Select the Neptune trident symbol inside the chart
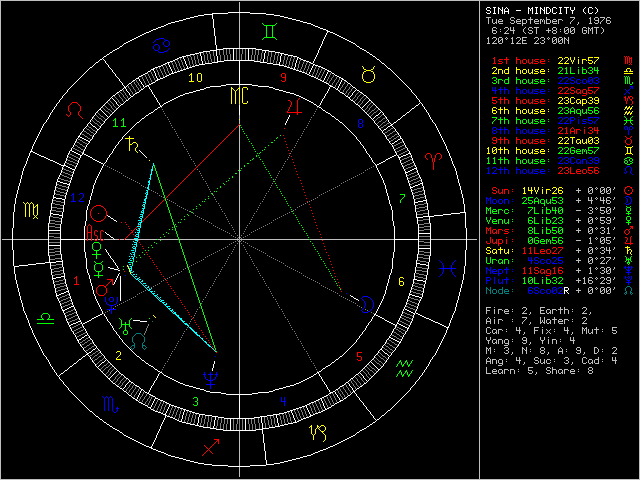Screen dimensions: 640x480 (211, 379)
